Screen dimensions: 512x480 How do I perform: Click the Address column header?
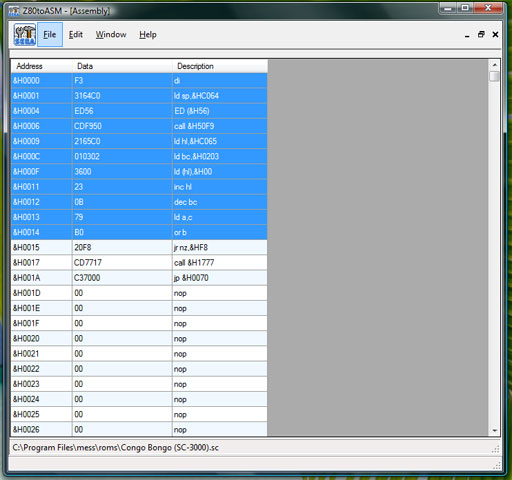pyautogui.click(x=41, y=66)
